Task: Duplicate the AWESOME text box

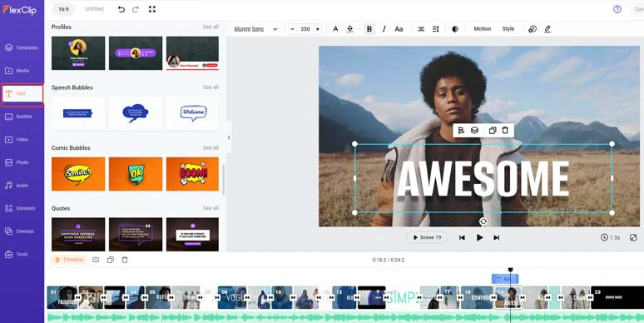Action: click(493, 130)
